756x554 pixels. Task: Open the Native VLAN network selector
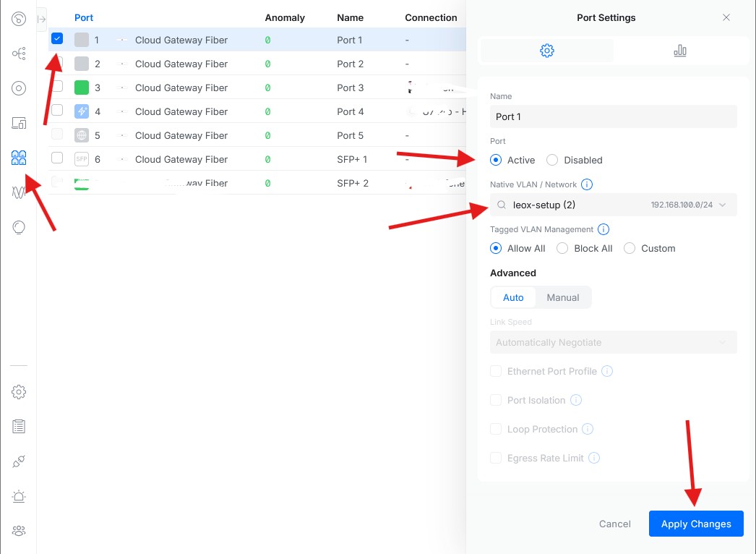click(613, 205)
